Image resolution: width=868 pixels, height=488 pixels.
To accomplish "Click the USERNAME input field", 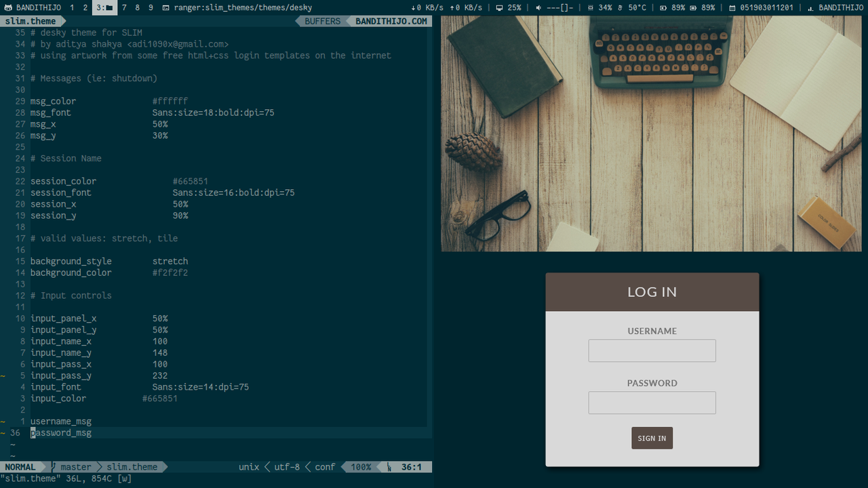I will click(652, 350).
